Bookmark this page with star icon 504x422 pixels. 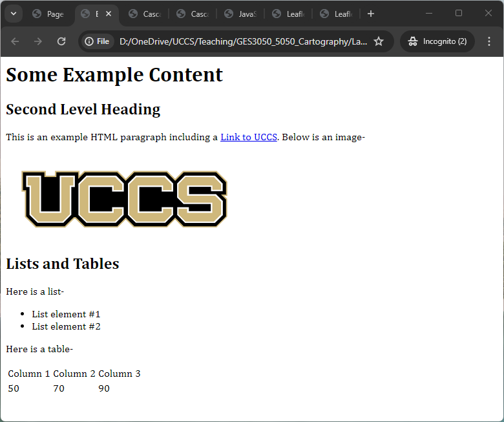[379, 41]
